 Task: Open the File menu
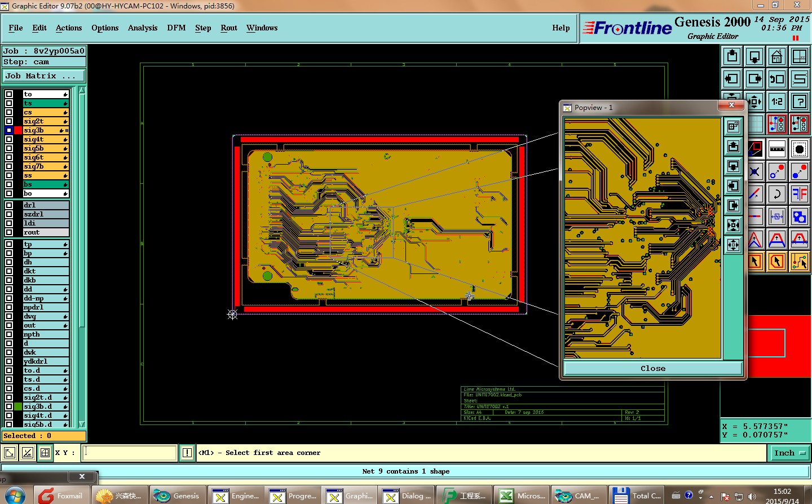pos(16,28)
